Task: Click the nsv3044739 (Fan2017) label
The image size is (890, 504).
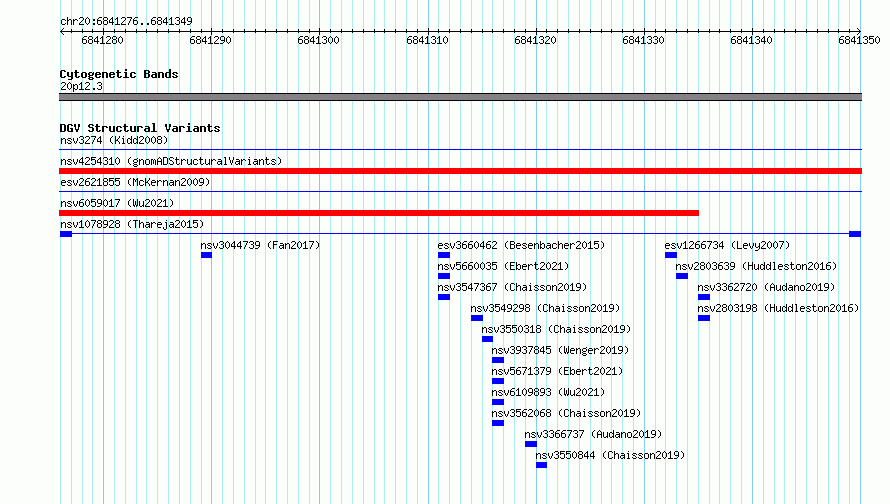Action: point(260,245)
